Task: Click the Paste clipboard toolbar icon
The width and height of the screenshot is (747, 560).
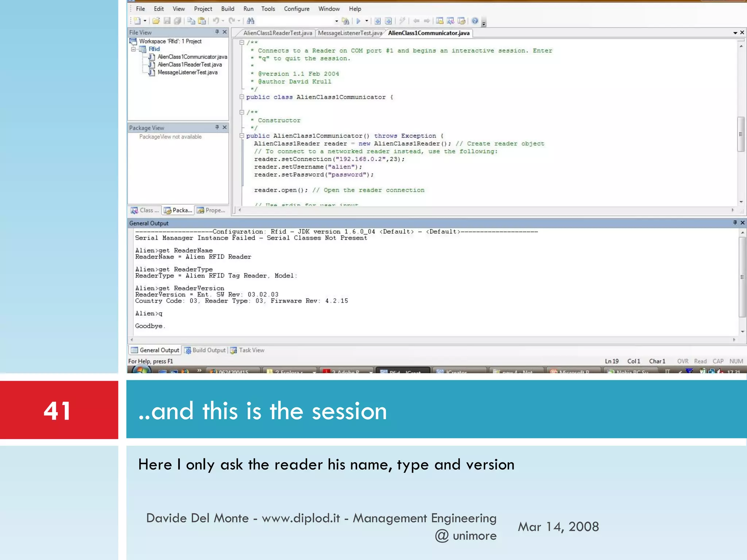Action: (202, 21)
